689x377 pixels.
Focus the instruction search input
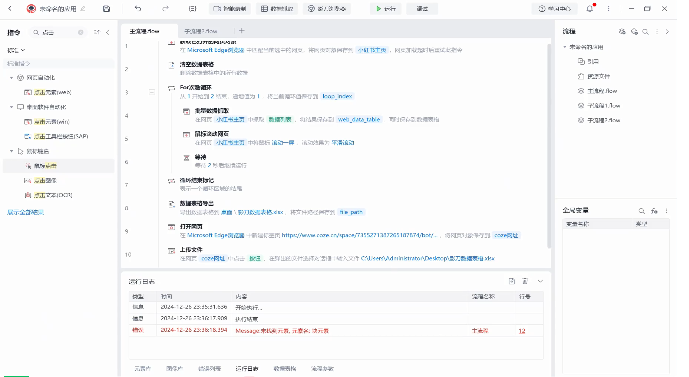click(58, 32)
